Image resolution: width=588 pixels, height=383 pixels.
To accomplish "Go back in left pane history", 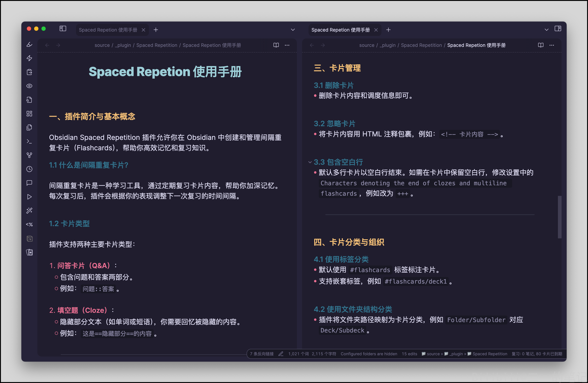I will coord(47,45).
